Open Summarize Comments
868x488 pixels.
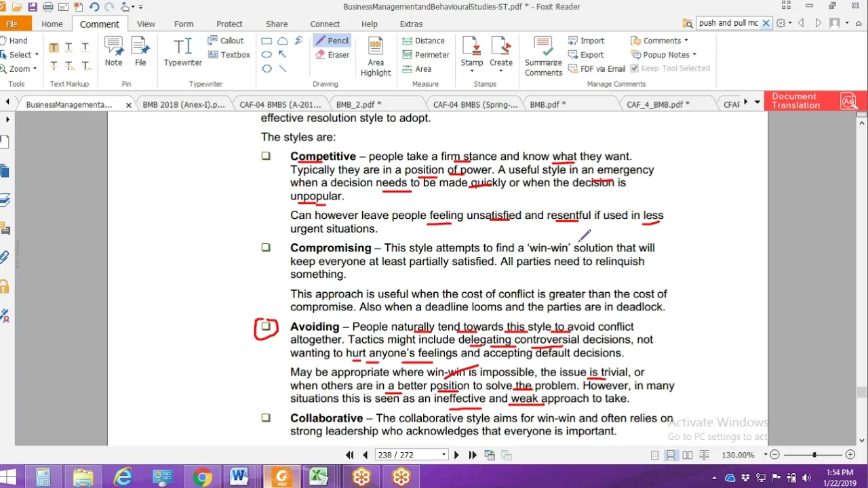pyautogui.click(x=543, y=56)
